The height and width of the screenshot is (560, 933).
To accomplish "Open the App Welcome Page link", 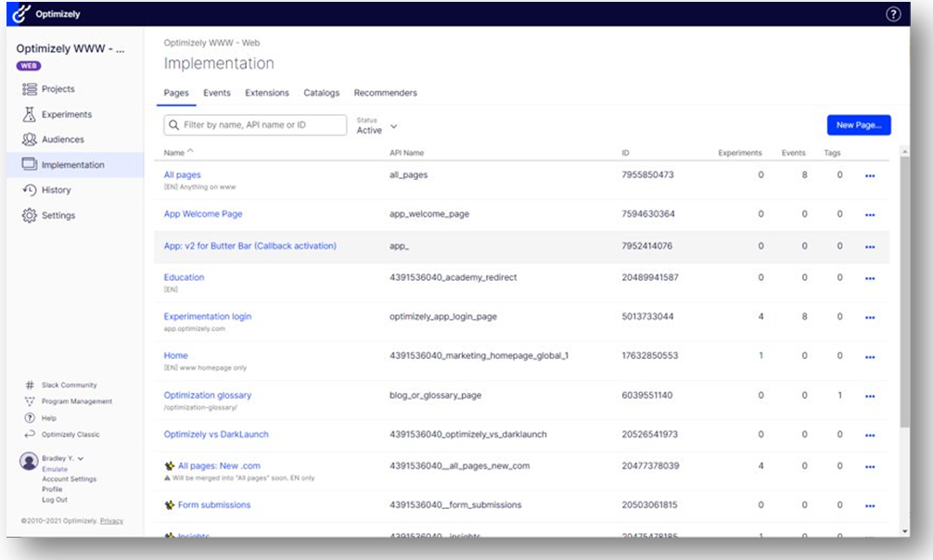I will tap(203, 214).
